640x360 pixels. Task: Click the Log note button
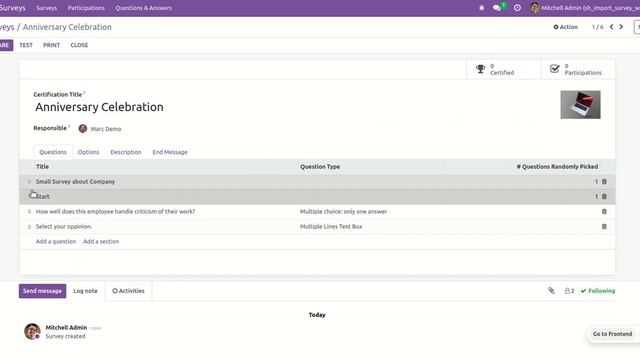pos(85,291)
